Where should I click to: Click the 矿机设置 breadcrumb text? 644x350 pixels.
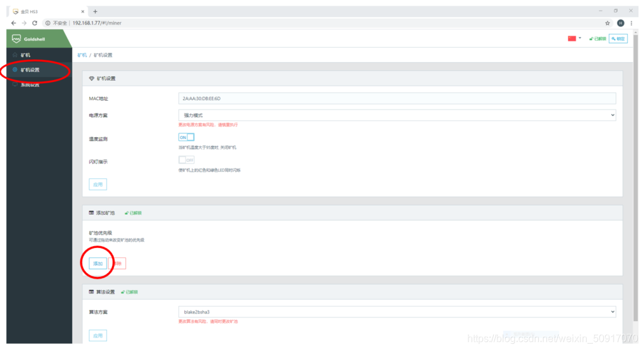point(103,55)
